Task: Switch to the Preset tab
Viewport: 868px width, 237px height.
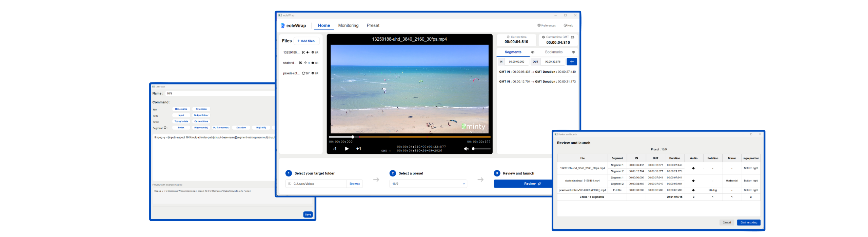Action: pos(373,25)
